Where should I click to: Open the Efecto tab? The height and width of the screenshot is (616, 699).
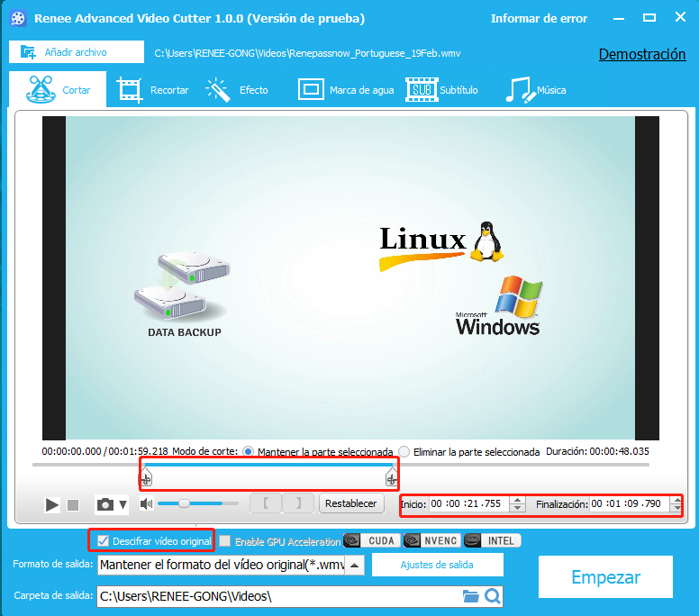[x=237, y=90]
